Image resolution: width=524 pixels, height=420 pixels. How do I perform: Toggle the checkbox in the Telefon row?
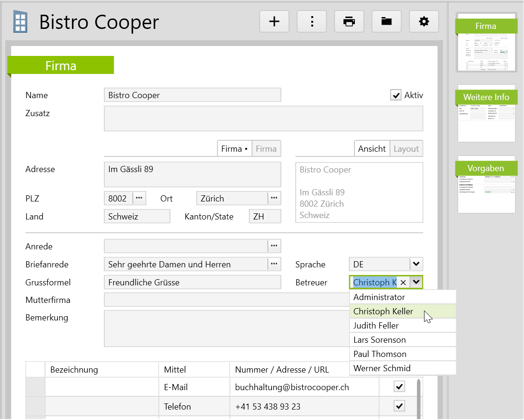click(x=399, y=406)
